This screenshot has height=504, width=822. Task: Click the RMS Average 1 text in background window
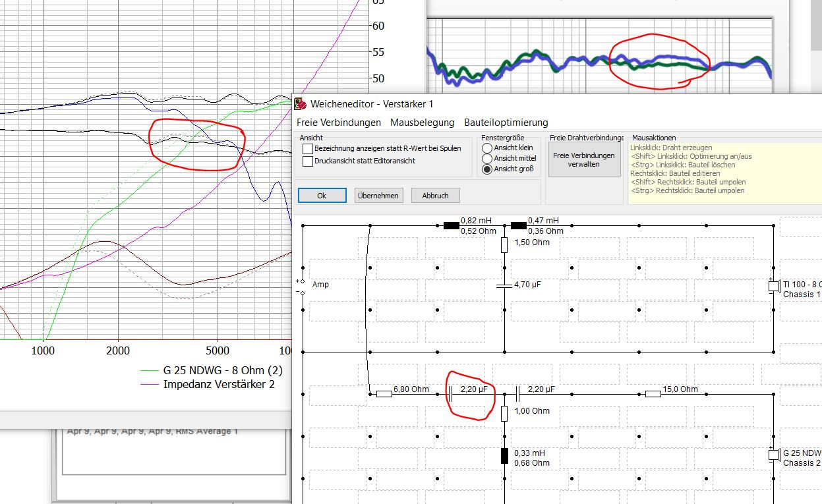click(x=206, y=432)
